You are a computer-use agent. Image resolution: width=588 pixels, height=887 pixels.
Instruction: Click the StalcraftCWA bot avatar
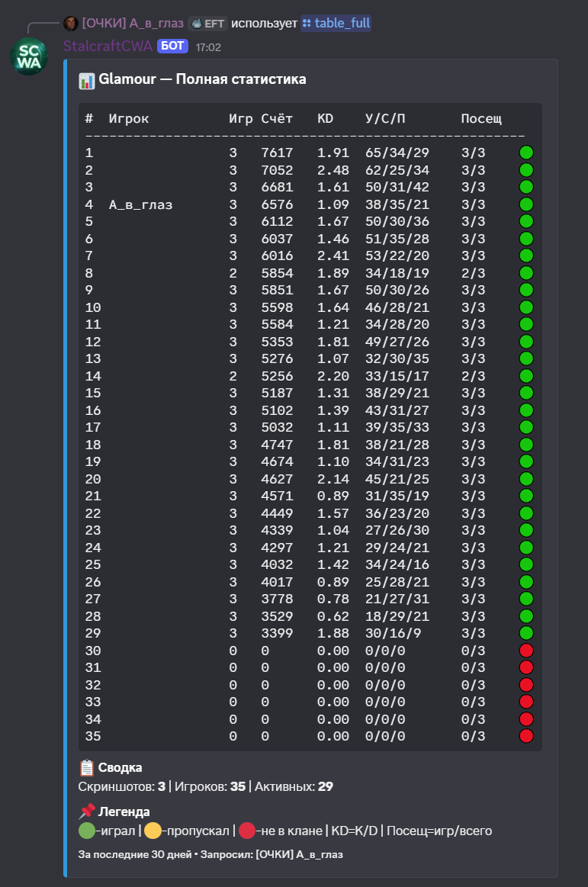click(x=29, y=55)
